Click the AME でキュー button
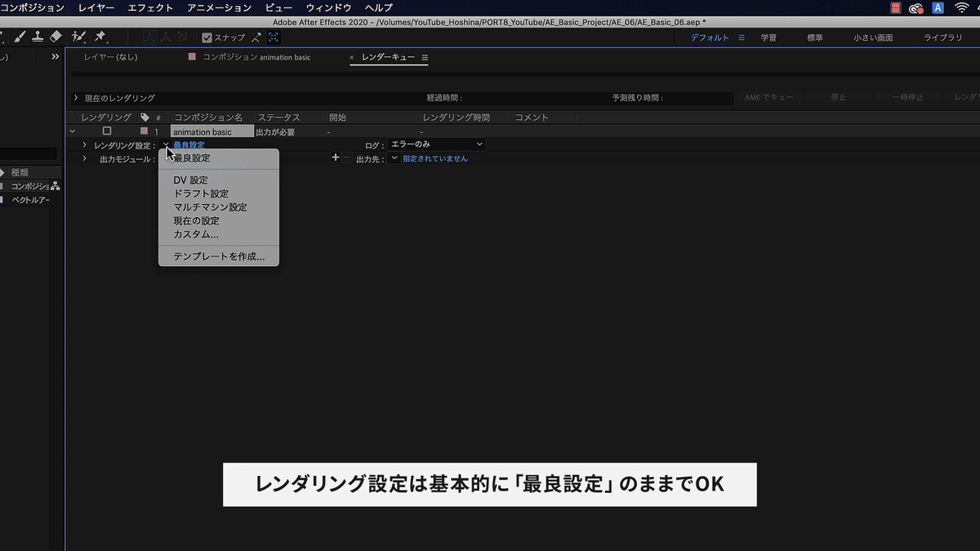 pyautogui.click(x=768, y=97)
